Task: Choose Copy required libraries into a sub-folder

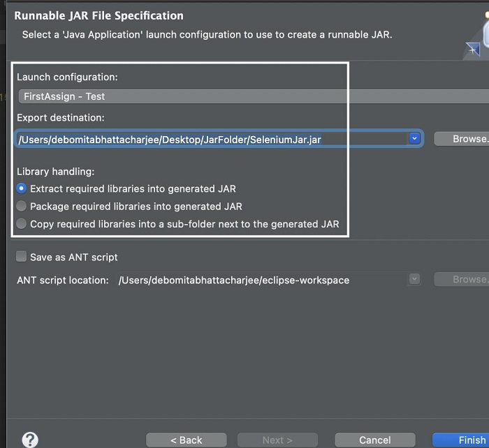Action: pyautogui.click(x=22, y=224)
